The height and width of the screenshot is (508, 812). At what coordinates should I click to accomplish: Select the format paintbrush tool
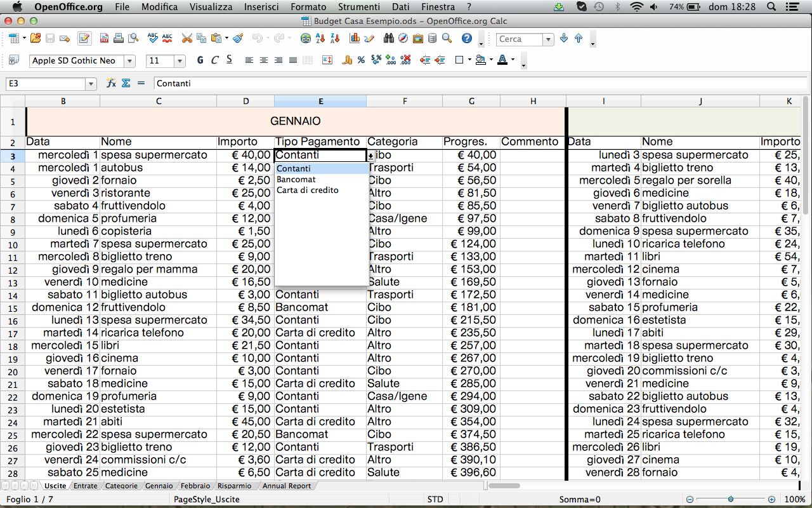(x=237, y=39)
